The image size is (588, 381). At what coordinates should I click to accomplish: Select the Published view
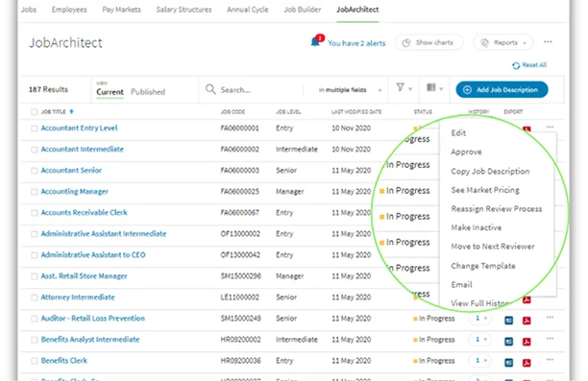point(148,92)
